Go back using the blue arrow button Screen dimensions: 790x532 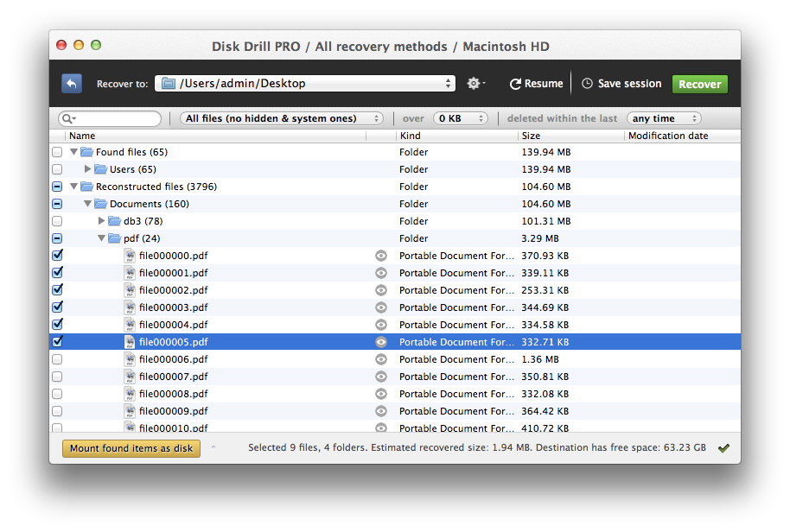tap(72, 84)
